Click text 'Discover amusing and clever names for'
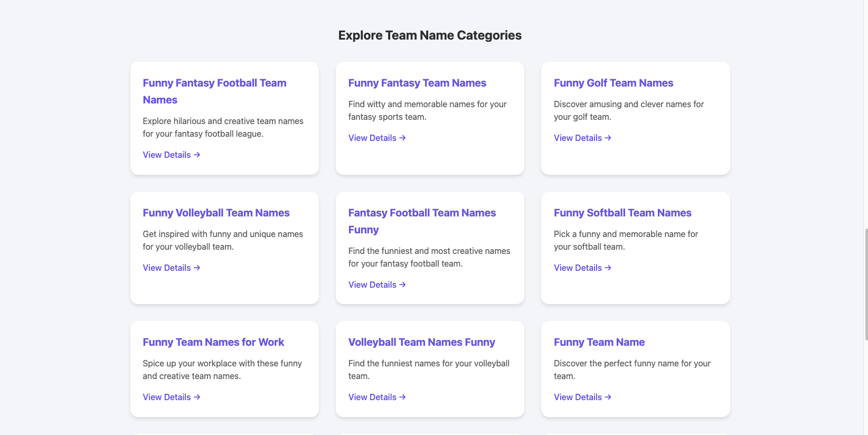The width and height of the screenshot is (868, 435). click(629, 104)
